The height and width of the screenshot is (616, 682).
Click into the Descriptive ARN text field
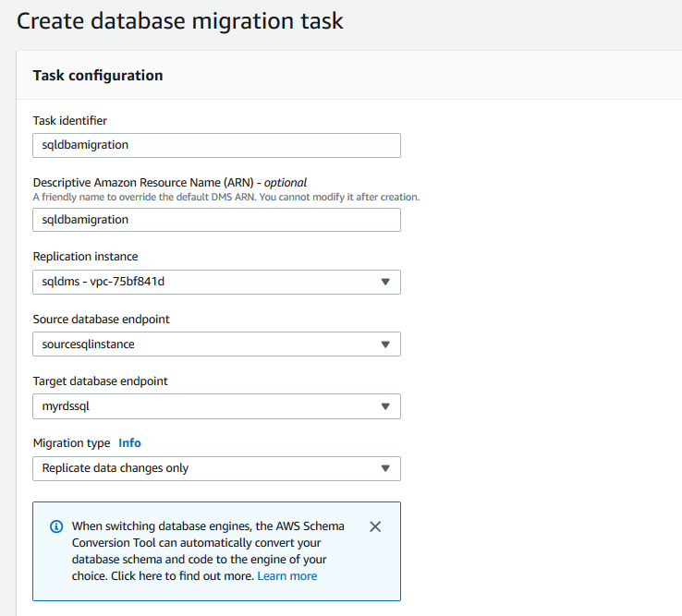[216, 220]
